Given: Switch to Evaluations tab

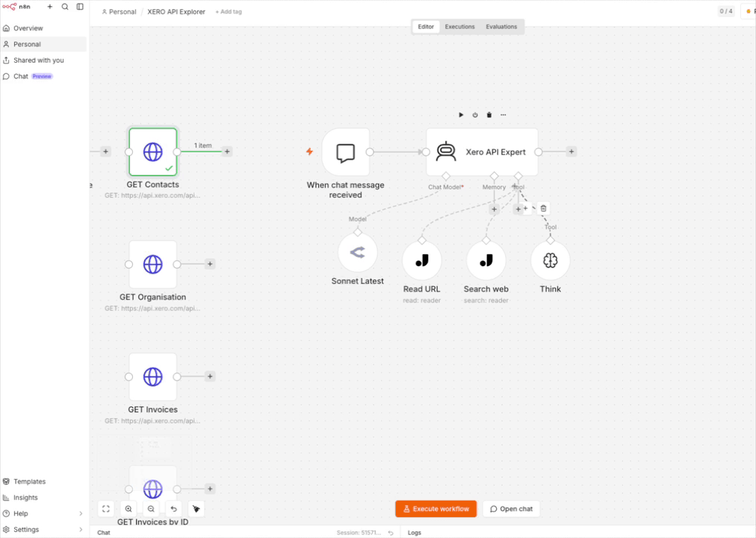Looking at the screenshot, I should click(501, 26).
